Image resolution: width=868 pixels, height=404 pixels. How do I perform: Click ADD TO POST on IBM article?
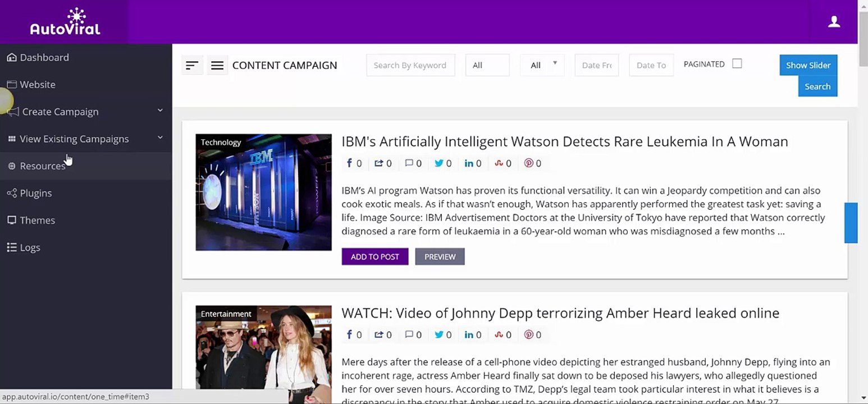[x=375, y=256]
